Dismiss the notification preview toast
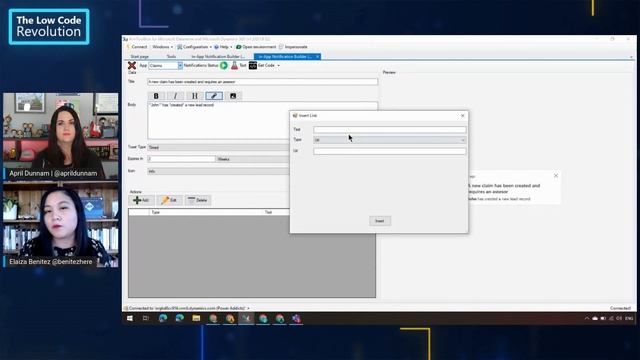The width and height of the screenshot is (640, 360). point(556,176)
